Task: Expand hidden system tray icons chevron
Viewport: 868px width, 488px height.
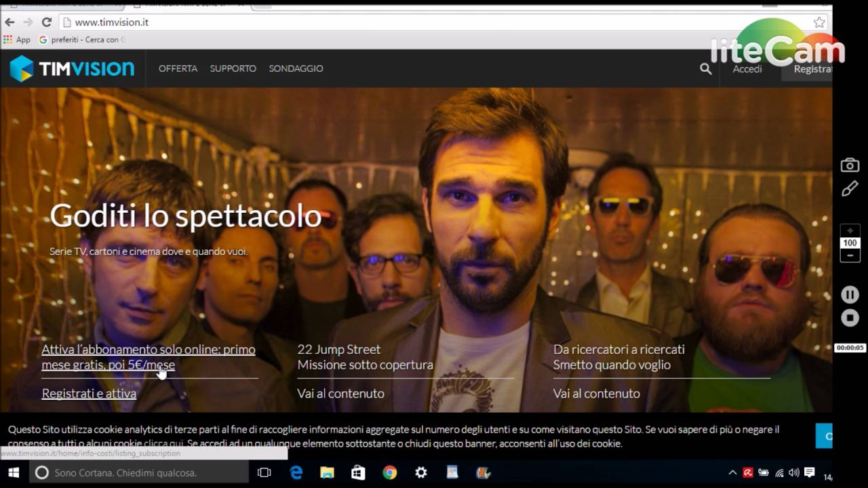Action: (732, 472)
